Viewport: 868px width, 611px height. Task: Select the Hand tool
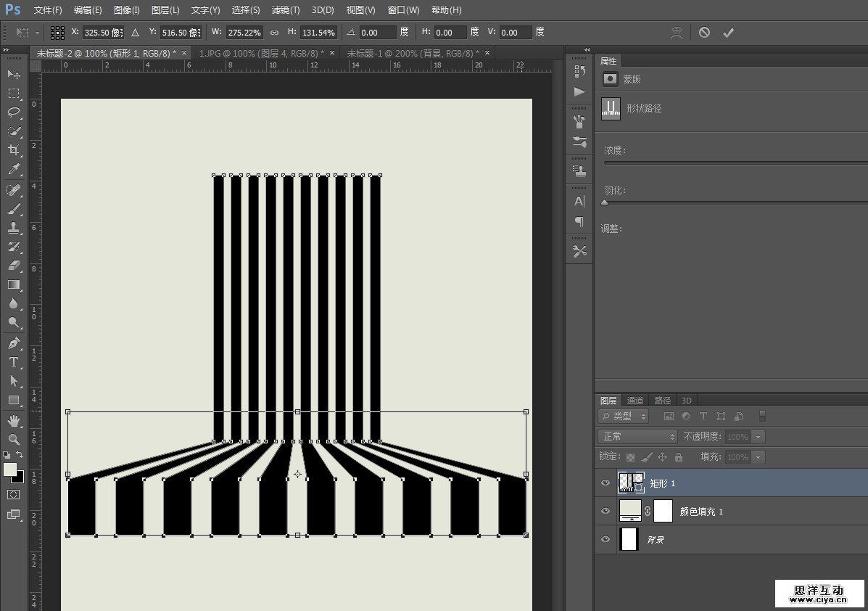(14, 421)
